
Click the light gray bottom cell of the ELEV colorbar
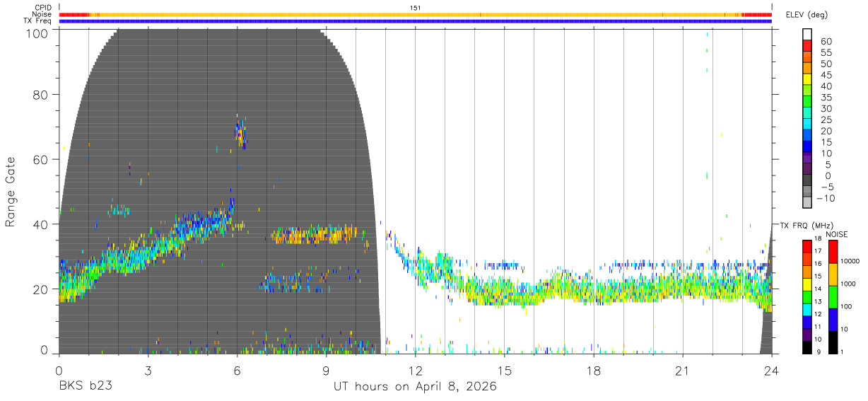[807, 204]
